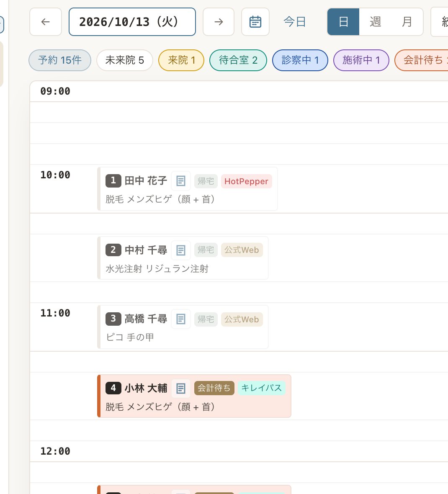Open appointment of 高橋 千尋
Image resolution: width=448 pixels, height=494 pixels.
[183, 327]
